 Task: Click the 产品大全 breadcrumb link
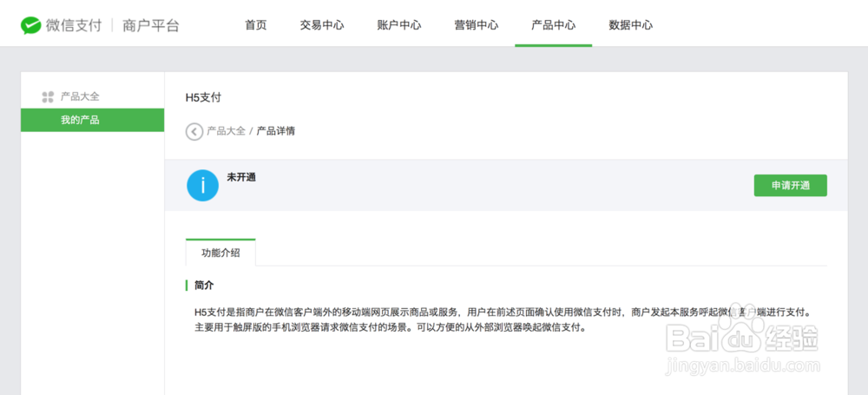tap(226, 131)
